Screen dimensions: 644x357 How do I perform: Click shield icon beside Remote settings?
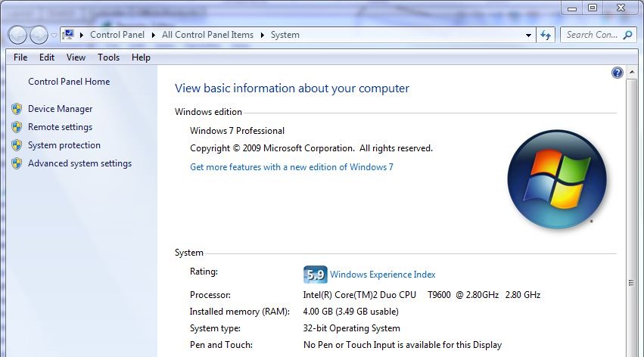click(x=17, y=127)
